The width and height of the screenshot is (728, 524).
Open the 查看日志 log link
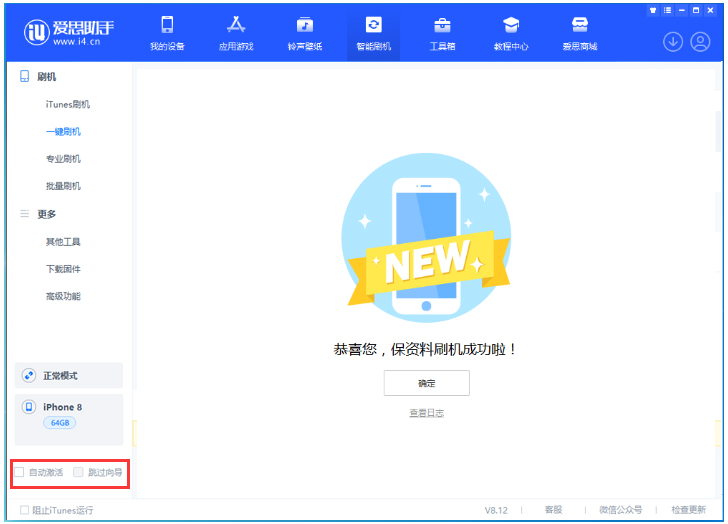coord(426,413)
